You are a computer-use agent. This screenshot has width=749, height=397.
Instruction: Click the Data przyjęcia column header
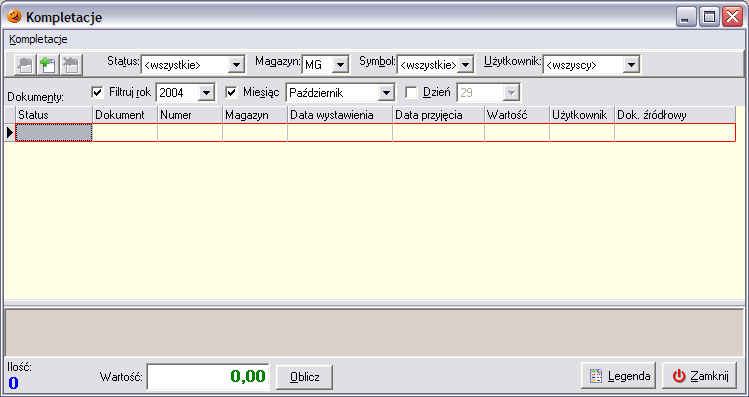point(439,115)
